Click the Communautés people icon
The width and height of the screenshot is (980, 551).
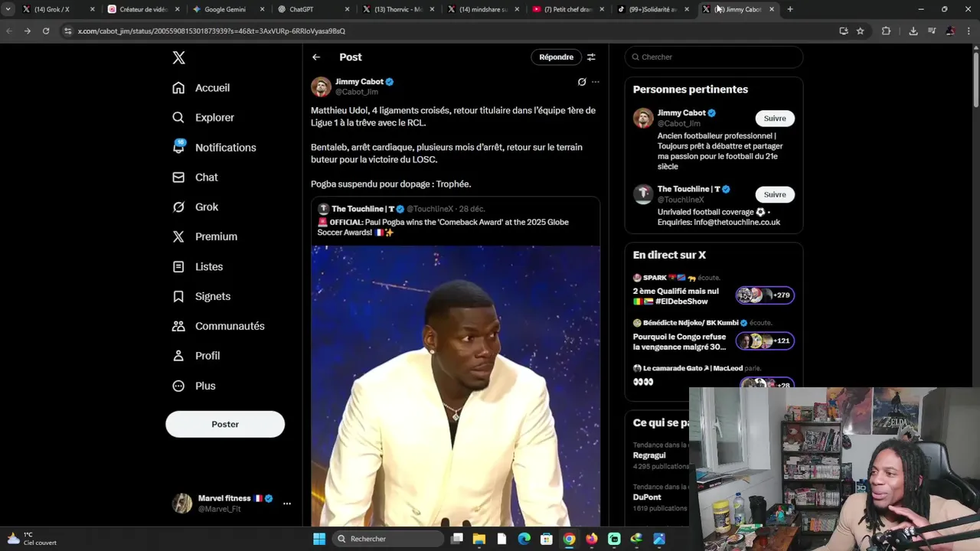point(178,327)
